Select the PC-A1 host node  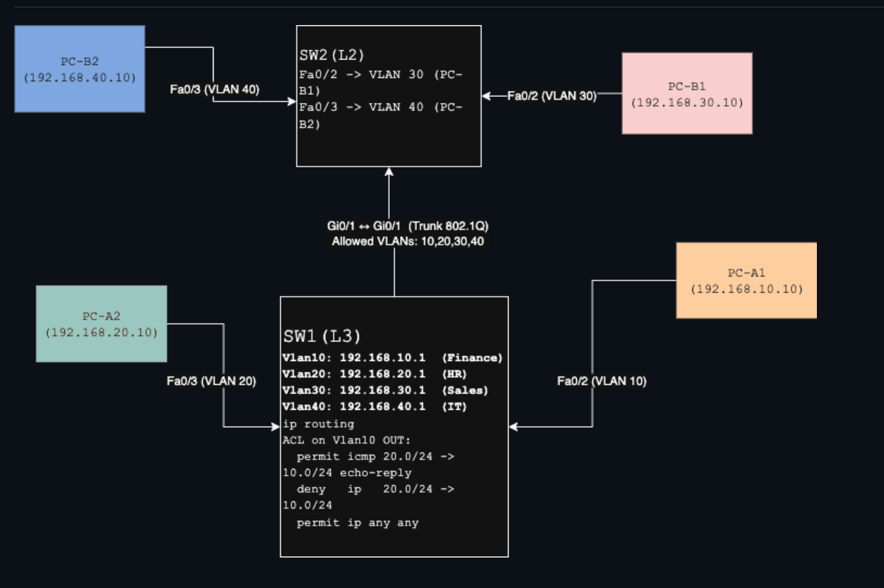[746, 281]
